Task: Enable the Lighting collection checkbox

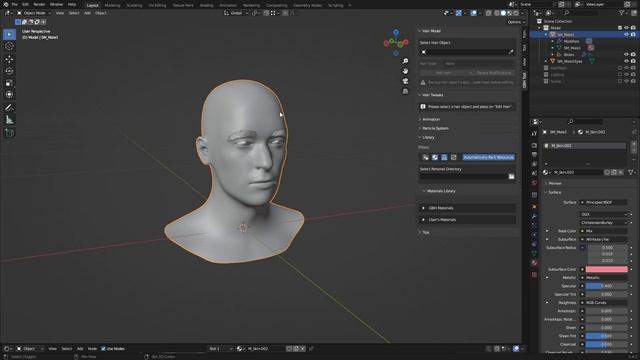Action: (620, 75)
